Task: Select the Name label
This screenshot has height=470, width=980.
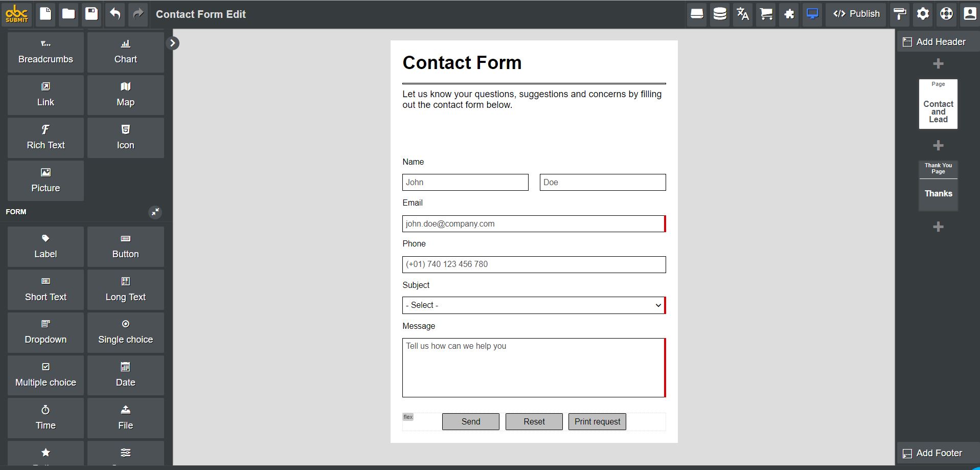Action: 413,162
